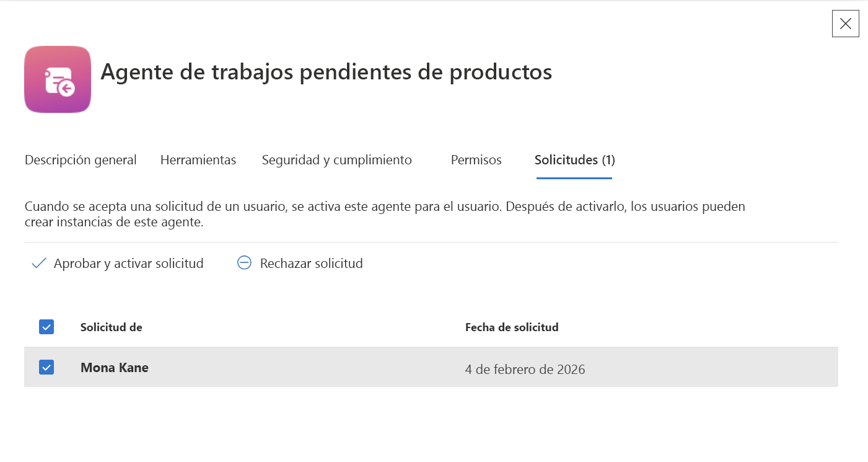Switch to the Herramientas tab

tap(198, 160)
